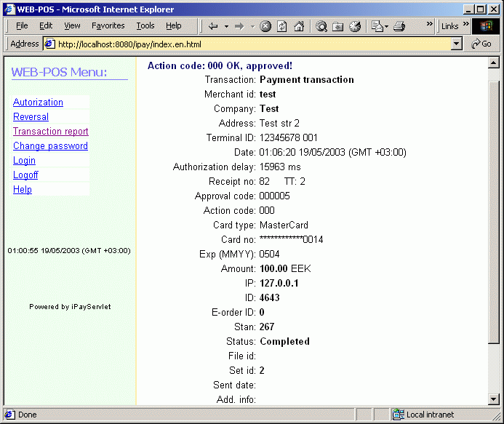Click the Links bar label
504x424 pixels.
[x=449, y=26]
